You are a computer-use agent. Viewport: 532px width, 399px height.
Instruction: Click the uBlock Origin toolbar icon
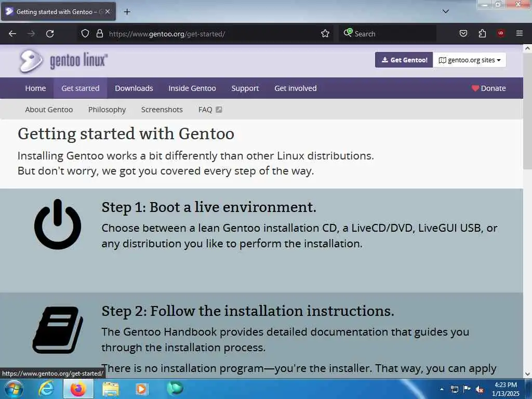501,33
